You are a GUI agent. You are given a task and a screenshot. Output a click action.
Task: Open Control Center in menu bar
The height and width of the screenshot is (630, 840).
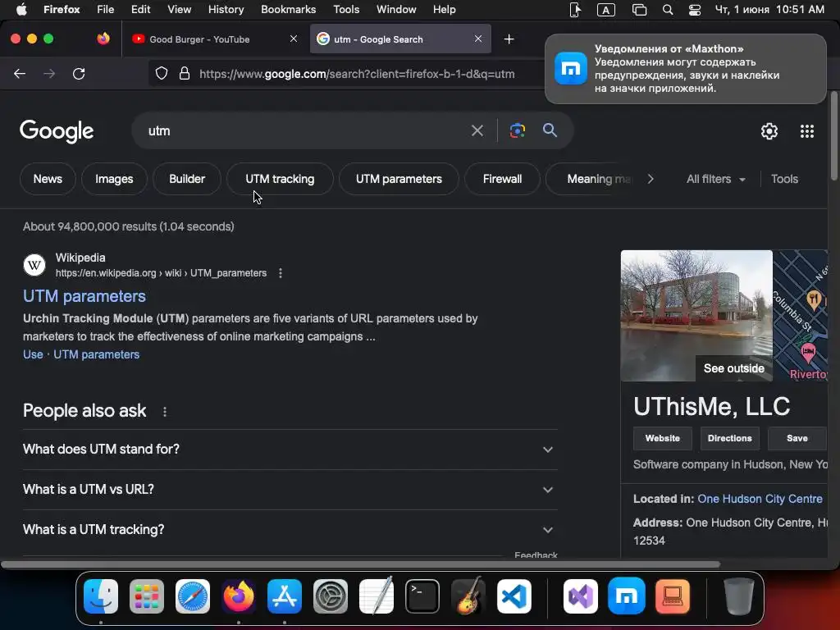(695, 10)
